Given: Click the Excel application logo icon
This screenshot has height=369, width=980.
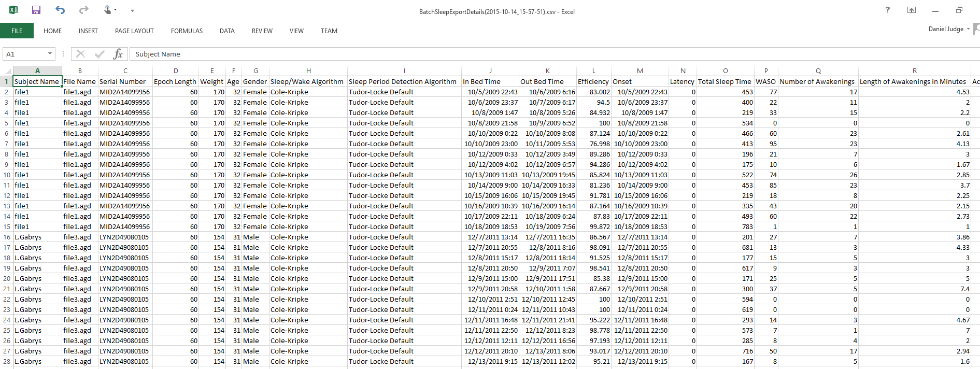Looking at the screenshot, I should click(x=13, y=10).
